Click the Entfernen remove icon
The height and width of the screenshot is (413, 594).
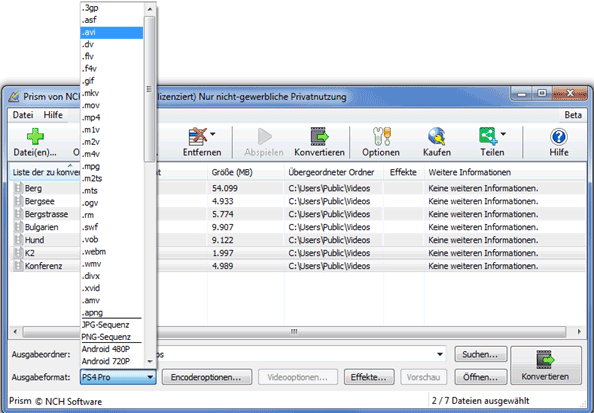point(198,136)
